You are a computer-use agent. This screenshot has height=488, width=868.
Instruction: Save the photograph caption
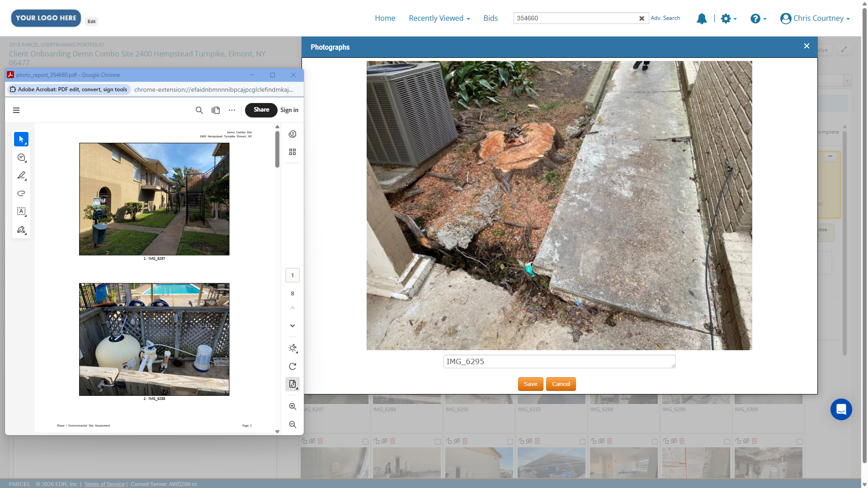[x=530, y=384]
